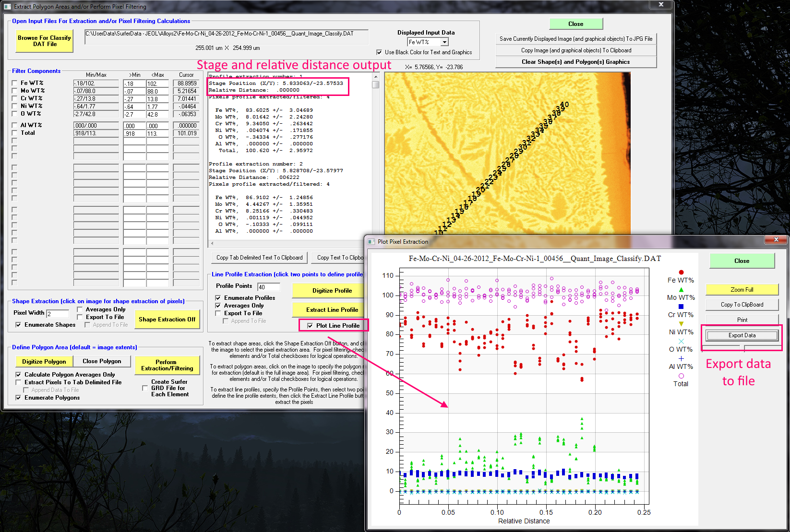Click the blue Cr WT% legend square
The height and width of the screenshot is (532, 790).
coord(681,307)
